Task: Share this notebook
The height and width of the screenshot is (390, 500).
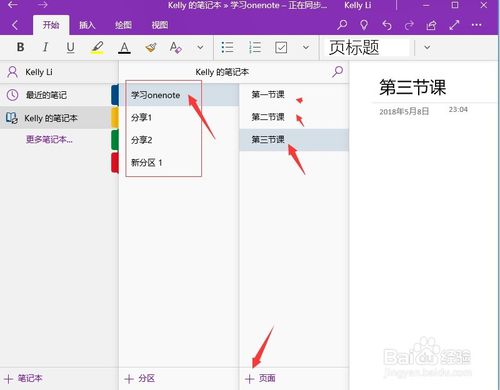Action: point(431,25)
